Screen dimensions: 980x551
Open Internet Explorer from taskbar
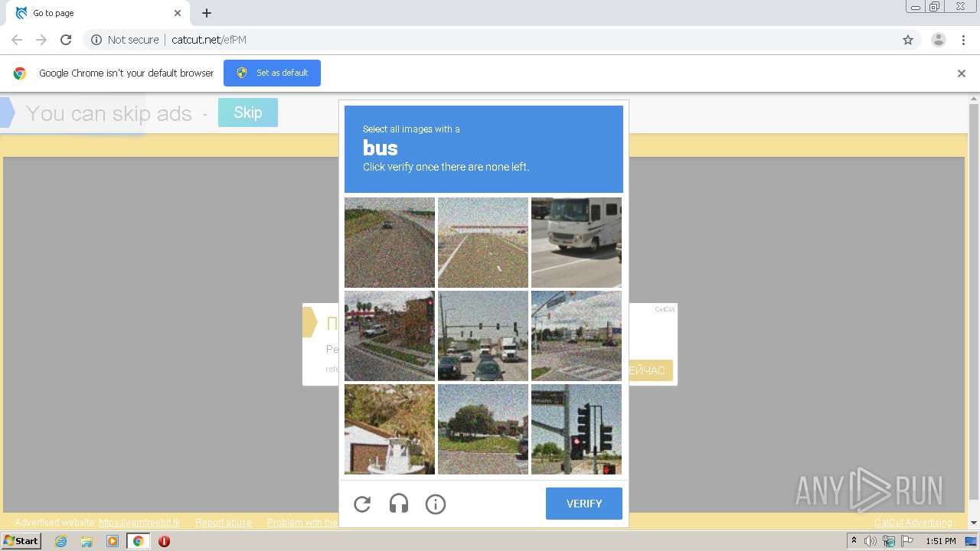60,541
